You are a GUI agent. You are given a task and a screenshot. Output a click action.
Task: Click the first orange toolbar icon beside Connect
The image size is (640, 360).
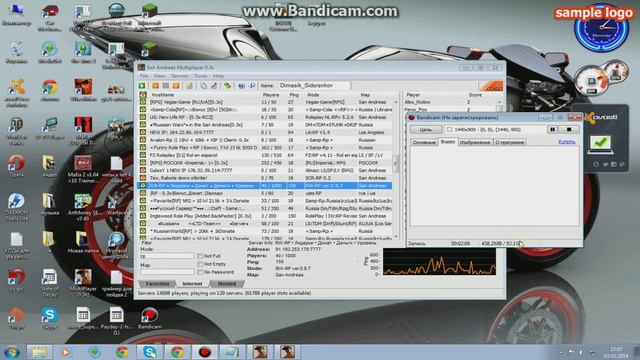coord(156,86)
